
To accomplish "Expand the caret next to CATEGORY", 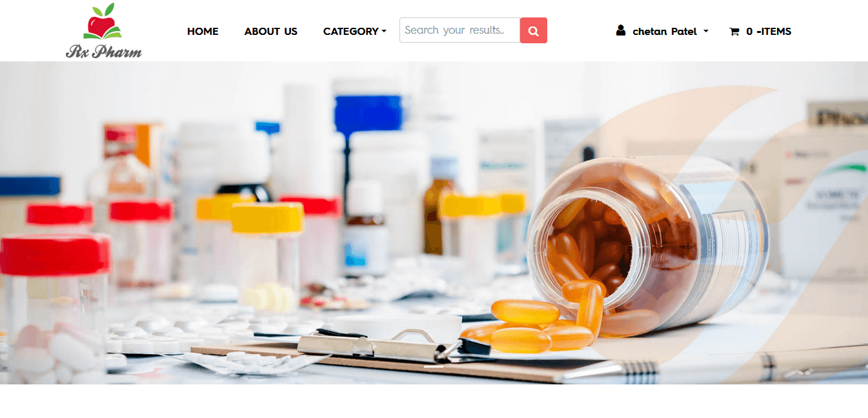I will tap(384, 31).
